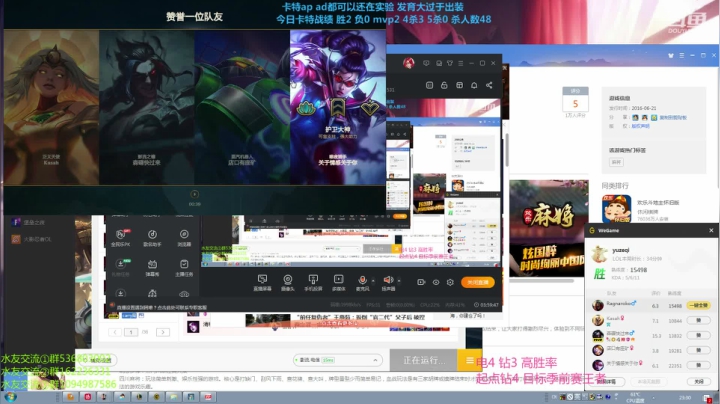The image size is (720, 404).
Task: Click the red icon in the taskbar
Action: [x=88, y=397]
